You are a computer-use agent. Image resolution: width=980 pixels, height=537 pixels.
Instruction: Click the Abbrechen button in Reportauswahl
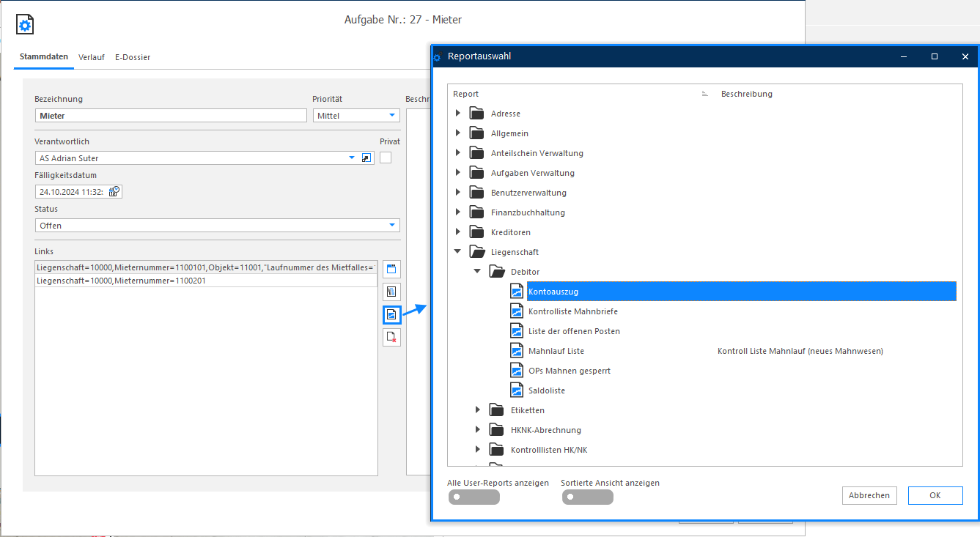pyautogui.click(x=869, y=495)
